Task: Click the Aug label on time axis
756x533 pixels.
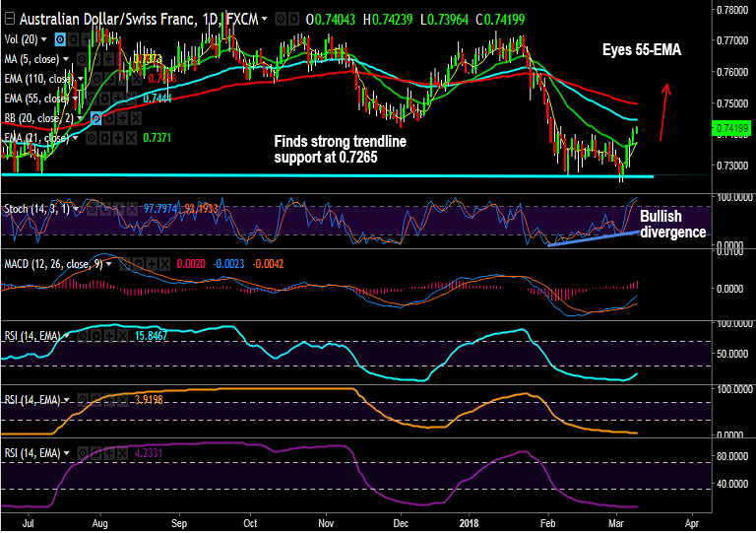Action: 99,523
